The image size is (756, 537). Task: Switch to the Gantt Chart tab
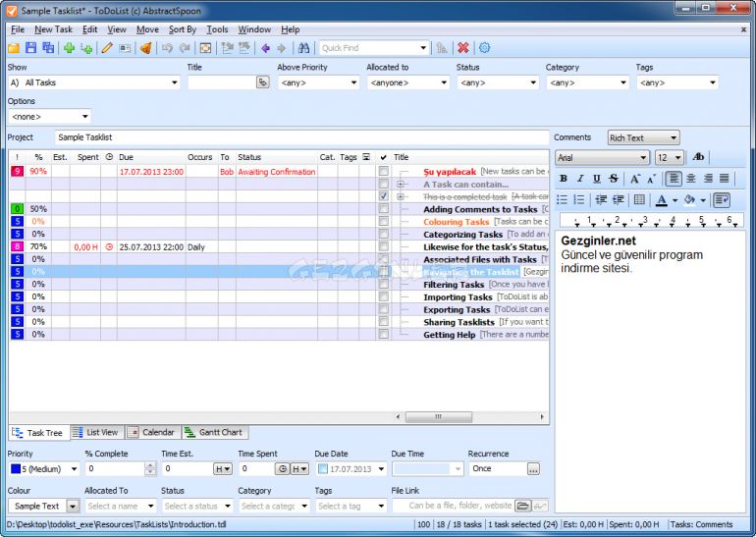click(x=214, y=432)
